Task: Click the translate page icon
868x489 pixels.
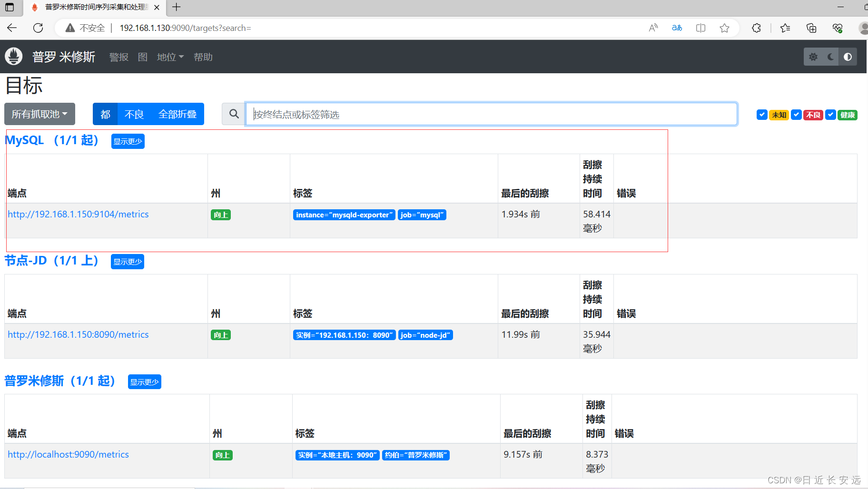Action: tap(677, 28)
